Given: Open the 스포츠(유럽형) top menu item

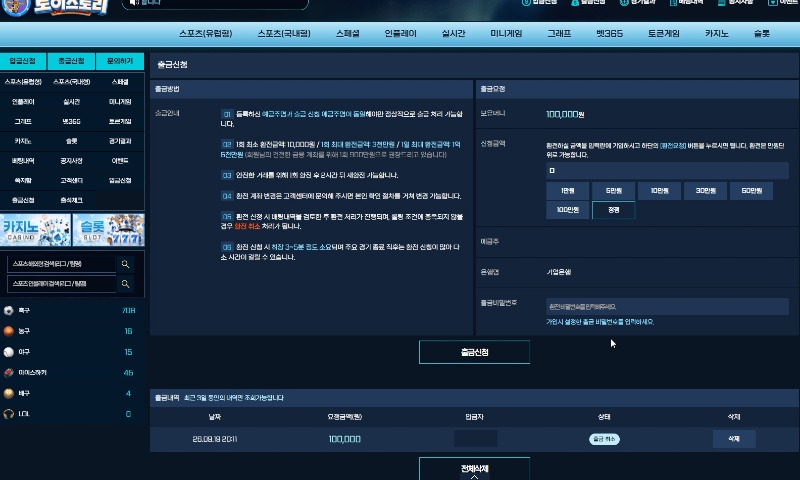Looking at the screenshot, I should 206,34.
